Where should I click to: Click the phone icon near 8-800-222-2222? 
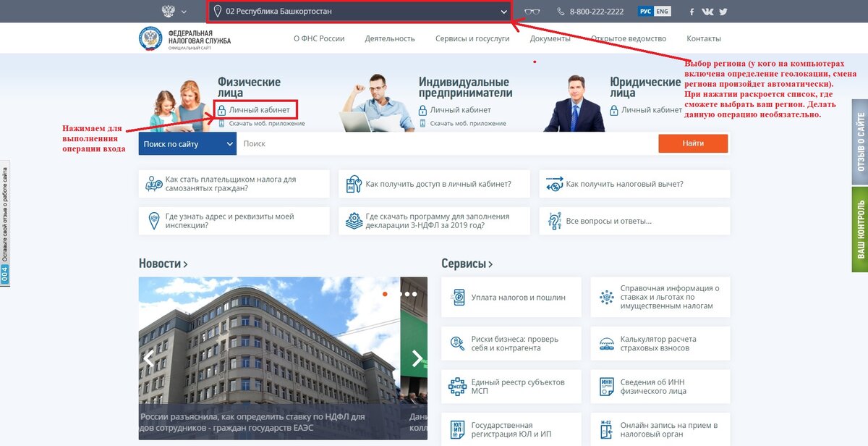[561, 12]
